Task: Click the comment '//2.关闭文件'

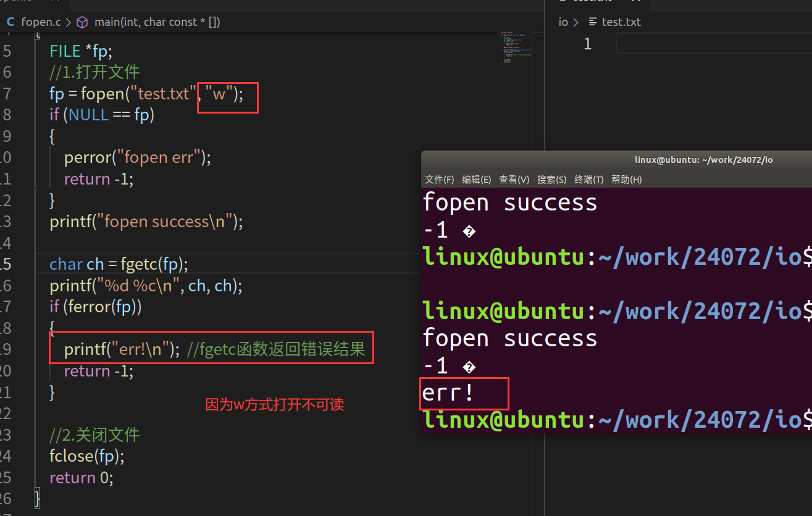Action: pos(94,435)
